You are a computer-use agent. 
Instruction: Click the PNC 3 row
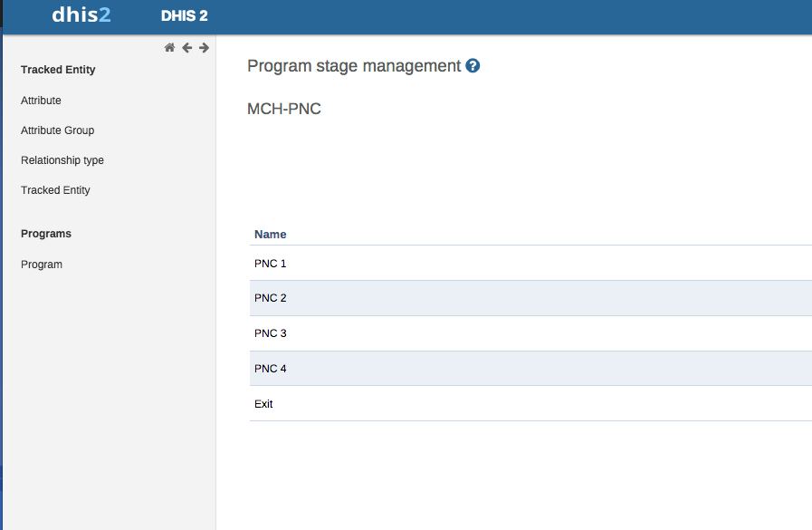(x=270, y=333)
